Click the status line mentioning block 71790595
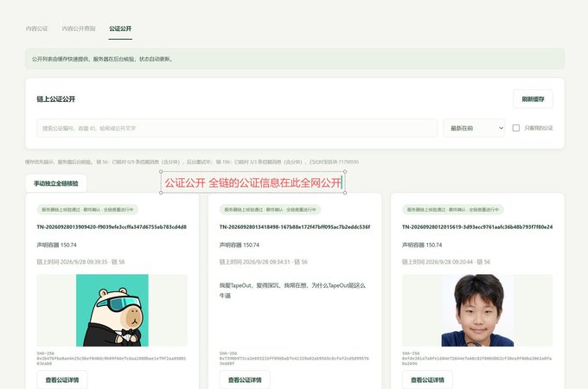This screenshot has height=389, width=588. tap(192, 162)
